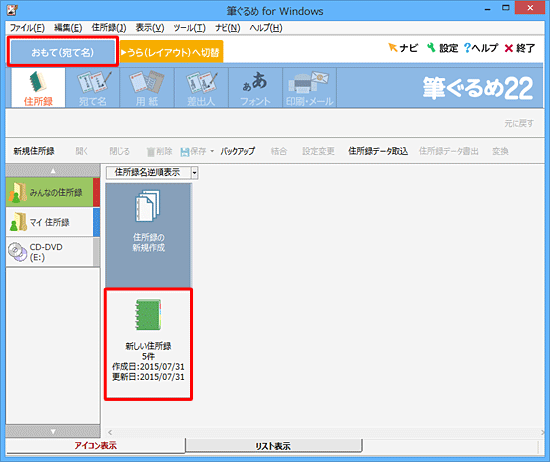Click 住所録データ取込 import button
This screenshot has width=550, height=462.
point(378,151)
